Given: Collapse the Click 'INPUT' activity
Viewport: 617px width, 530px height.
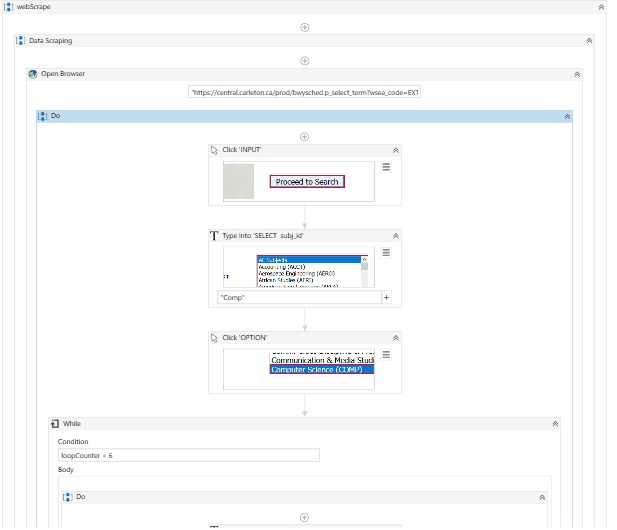Looking at the screenshot, I should tap(395, 150).
